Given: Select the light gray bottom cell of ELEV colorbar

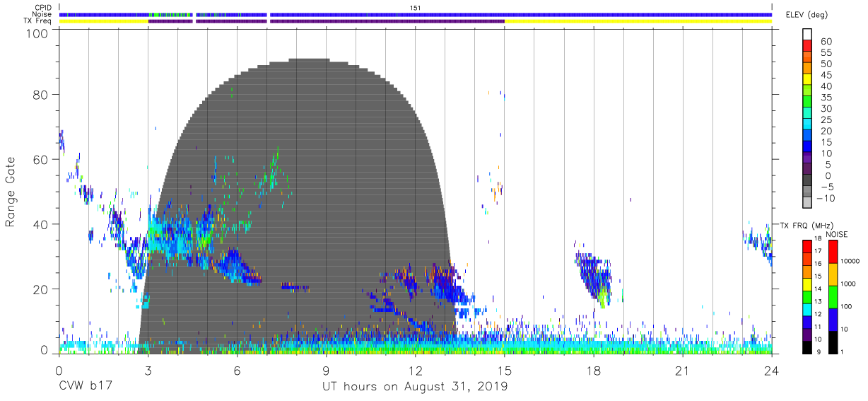Looking at the screenshot, I should coord(807,204).
